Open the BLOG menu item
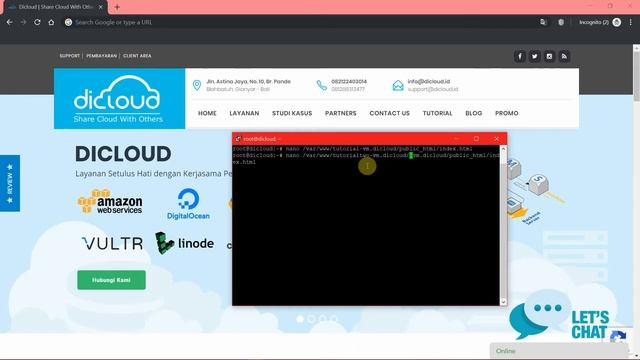This screenshot has height=360, width=640. 473,113
